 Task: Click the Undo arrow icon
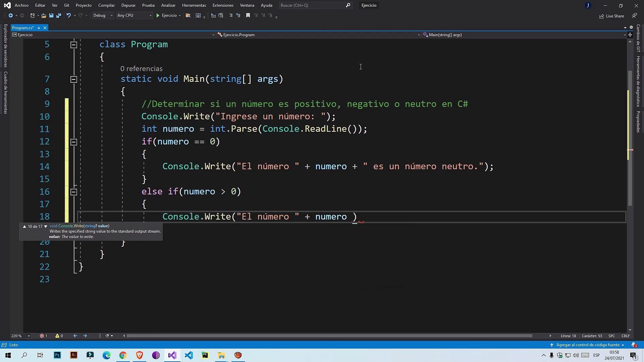pos(68,15)
